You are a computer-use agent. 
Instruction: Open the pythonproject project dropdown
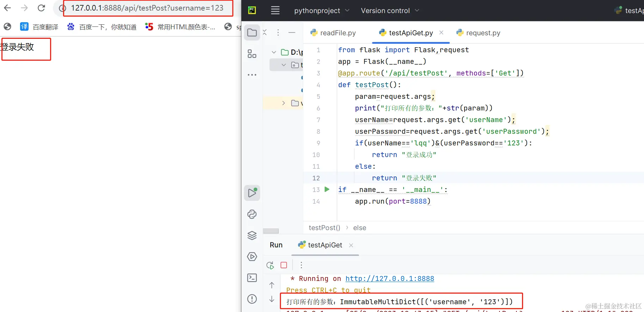(322, 11)
